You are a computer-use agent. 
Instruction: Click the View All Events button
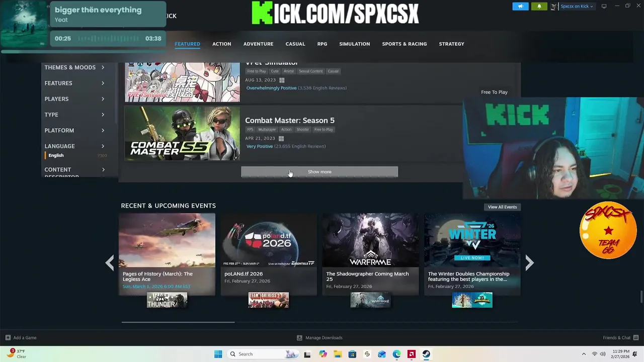[x=502, y=207]
